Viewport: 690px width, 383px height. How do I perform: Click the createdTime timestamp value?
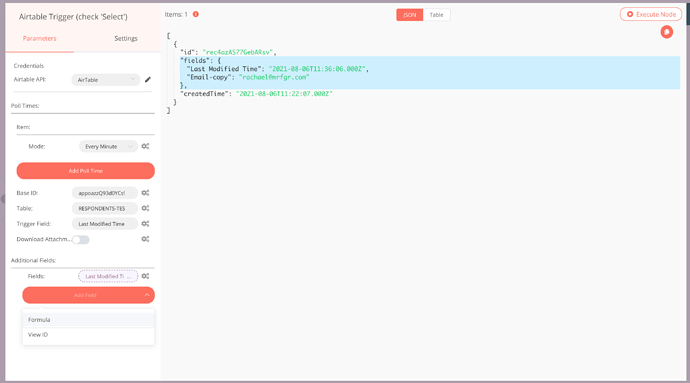[x=284, y=94]
